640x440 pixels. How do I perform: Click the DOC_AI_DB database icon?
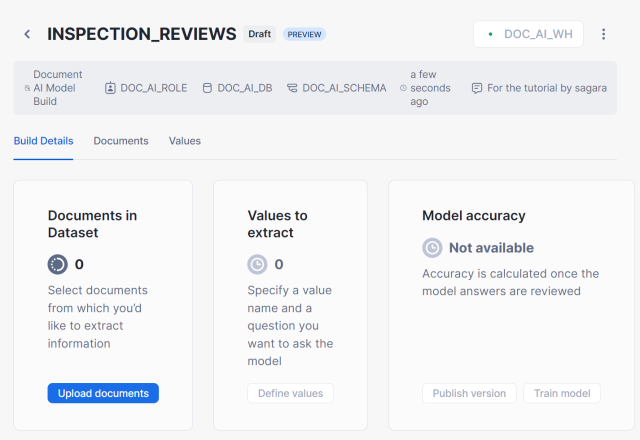[x=207, y=88]
